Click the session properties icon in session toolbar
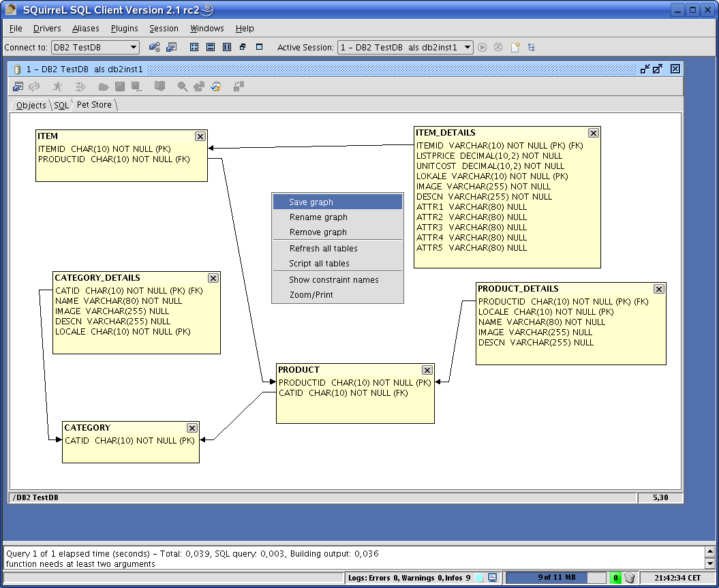Viewport: 719px width, 588px height. click(x=18, y=87)
